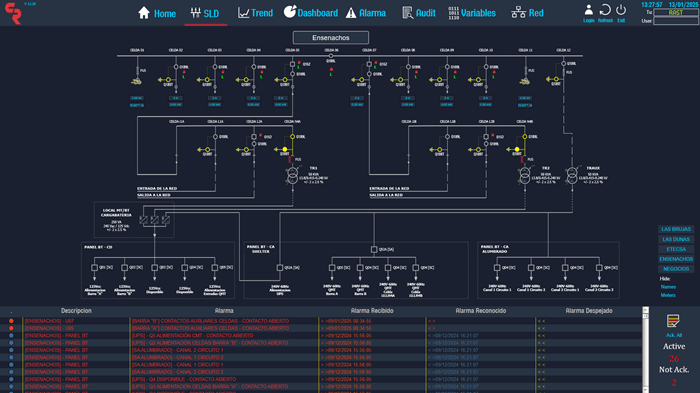Click the Ensenachos title button

click(331, 38)
